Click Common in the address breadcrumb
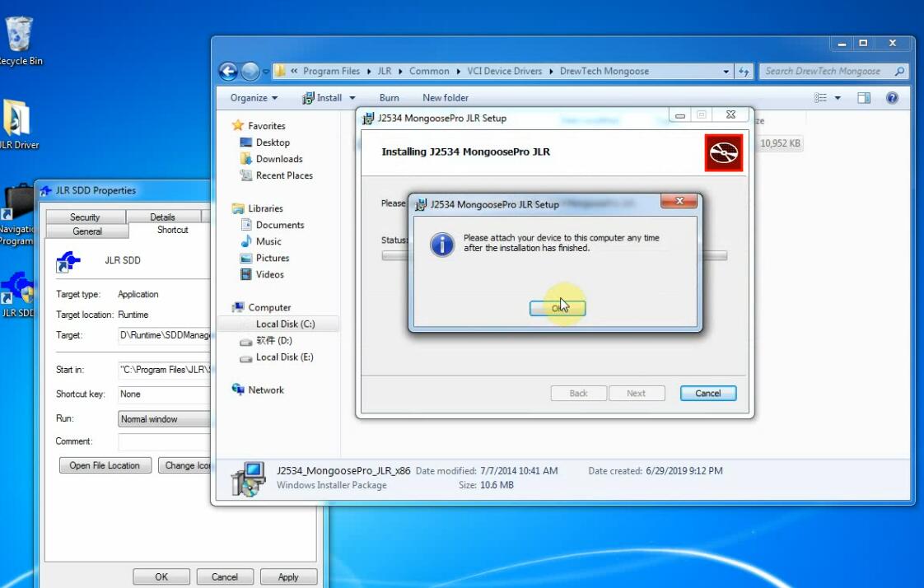The width and height of the screenshot is (924, 588). tap(429, 72)
